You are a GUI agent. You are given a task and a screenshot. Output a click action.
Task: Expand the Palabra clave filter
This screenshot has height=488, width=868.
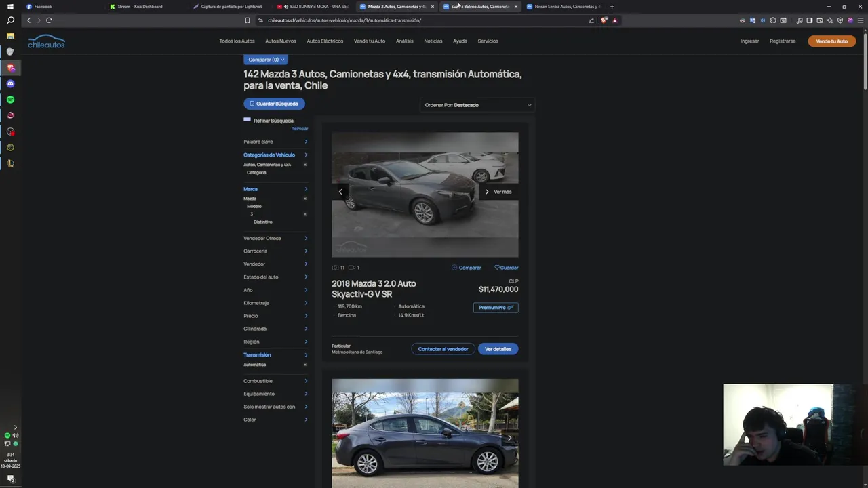tap(276, 142)
